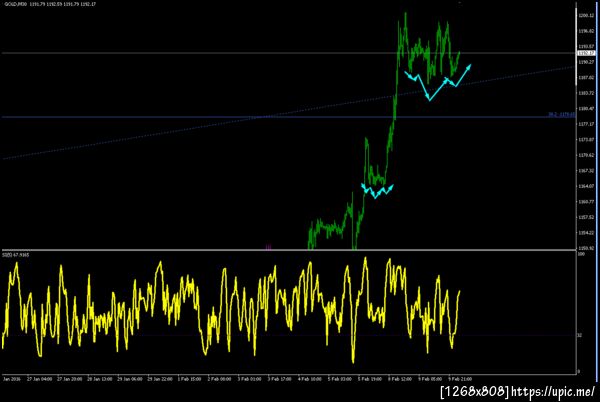The image size is (600, 402).
Task: Click the 100 level on oscillator scale
Action: [580, 254]
